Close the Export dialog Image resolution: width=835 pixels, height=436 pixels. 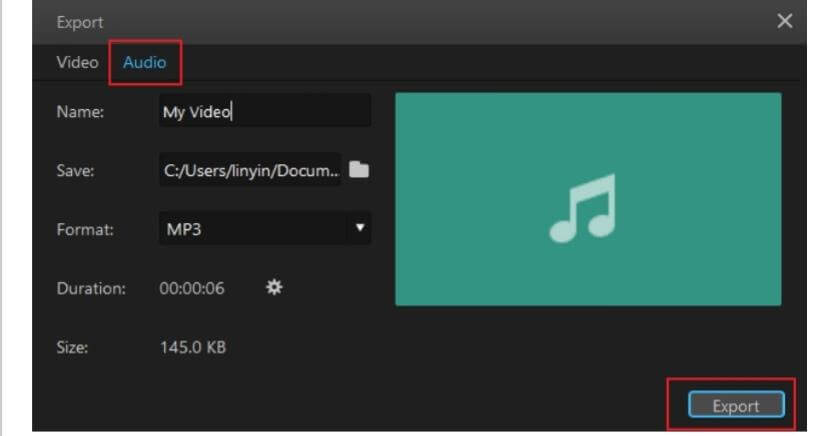click(784, 21)
